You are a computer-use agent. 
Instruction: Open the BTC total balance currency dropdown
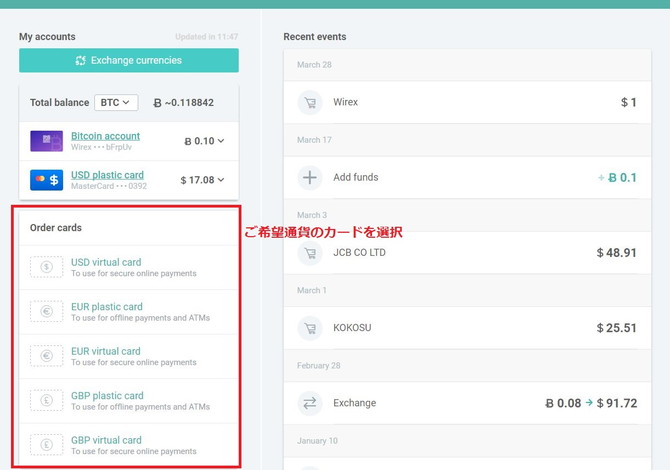point(116,103)
